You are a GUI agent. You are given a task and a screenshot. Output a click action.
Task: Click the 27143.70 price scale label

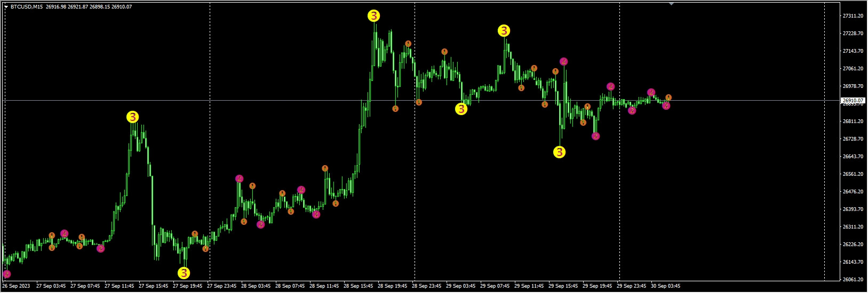click(853, 51)
